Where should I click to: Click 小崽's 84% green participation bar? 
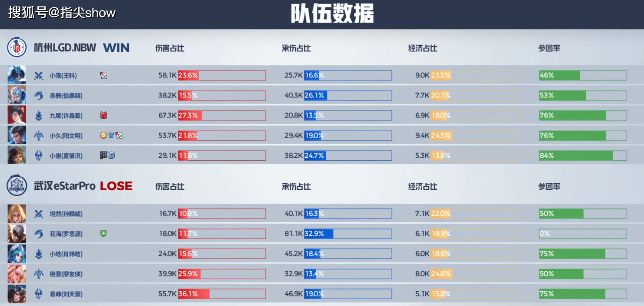click(576, 155)
